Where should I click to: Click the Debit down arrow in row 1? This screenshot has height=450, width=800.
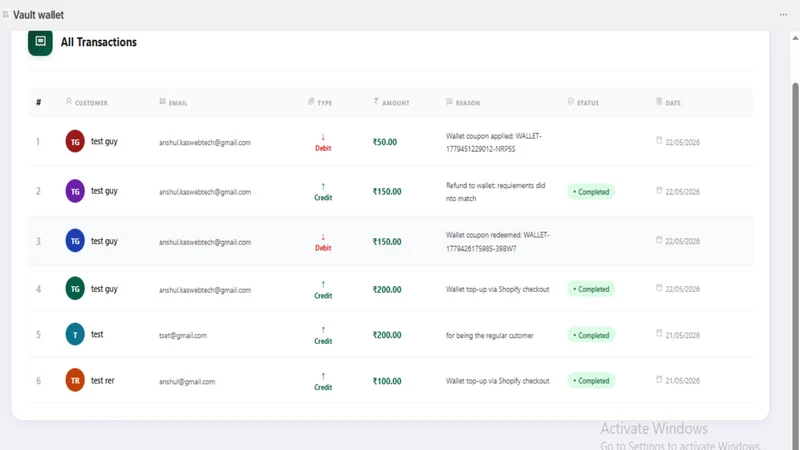tap(323, 137)
